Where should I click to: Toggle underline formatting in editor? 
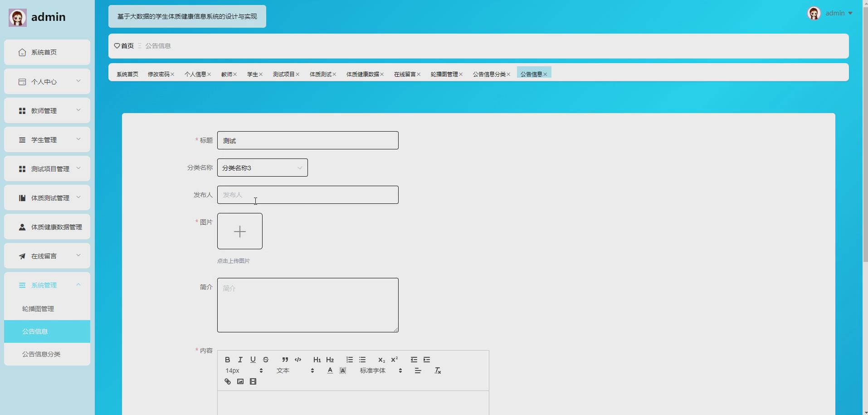(x=253, y=360)
